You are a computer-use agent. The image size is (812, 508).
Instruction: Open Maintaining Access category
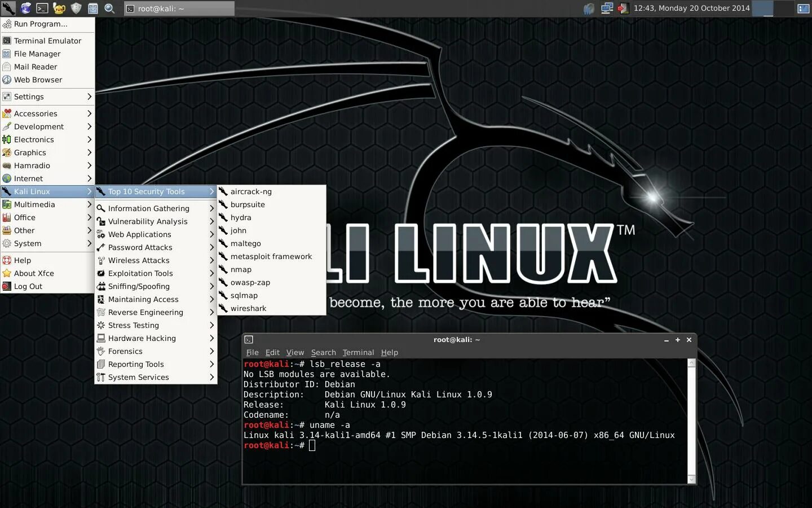[x=156, y=299]
